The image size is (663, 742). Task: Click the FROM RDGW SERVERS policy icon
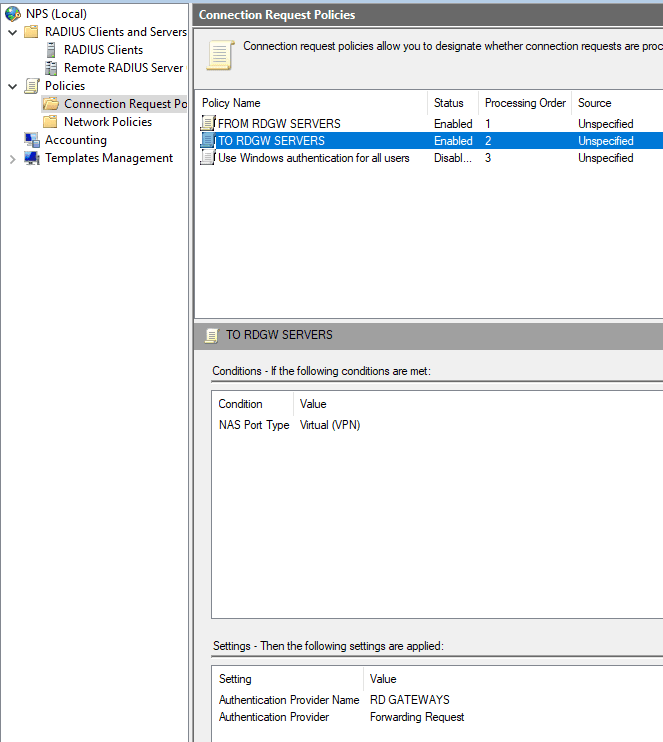208,124
